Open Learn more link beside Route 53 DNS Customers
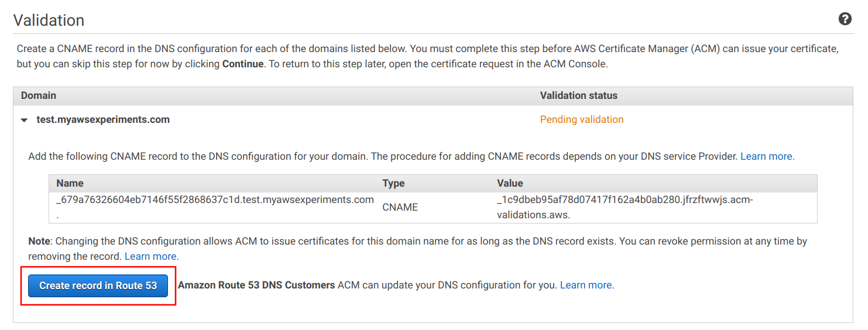The width and height of the screenshot is (868, 330). click(x=587, y=285)
